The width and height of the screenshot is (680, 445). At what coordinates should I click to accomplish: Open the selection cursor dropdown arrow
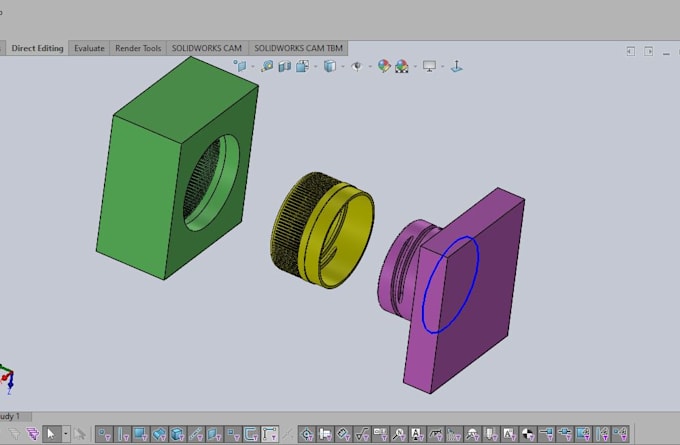click(65, 433)
